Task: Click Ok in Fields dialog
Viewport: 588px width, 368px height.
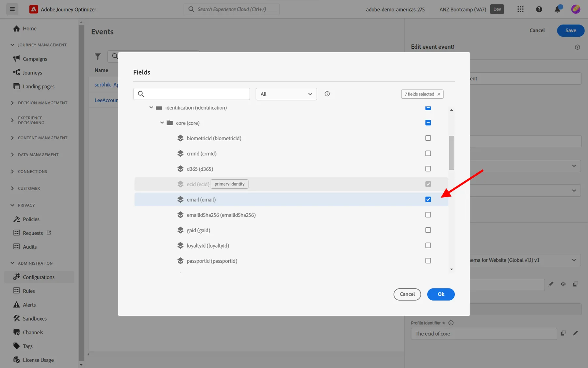Action: (441, 294)
